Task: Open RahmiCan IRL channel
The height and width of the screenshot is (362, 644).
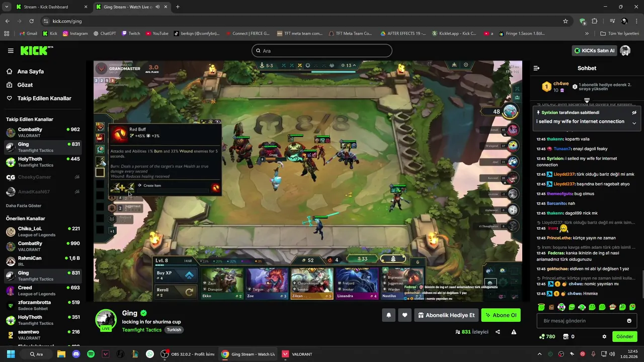Action: (43, 261)
